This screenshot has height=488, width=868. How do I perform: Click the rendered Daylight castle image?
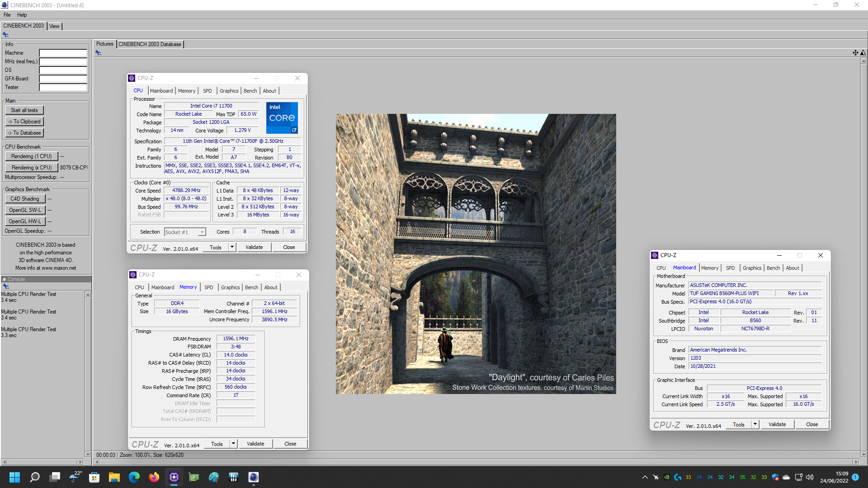(x=476, y=254)
